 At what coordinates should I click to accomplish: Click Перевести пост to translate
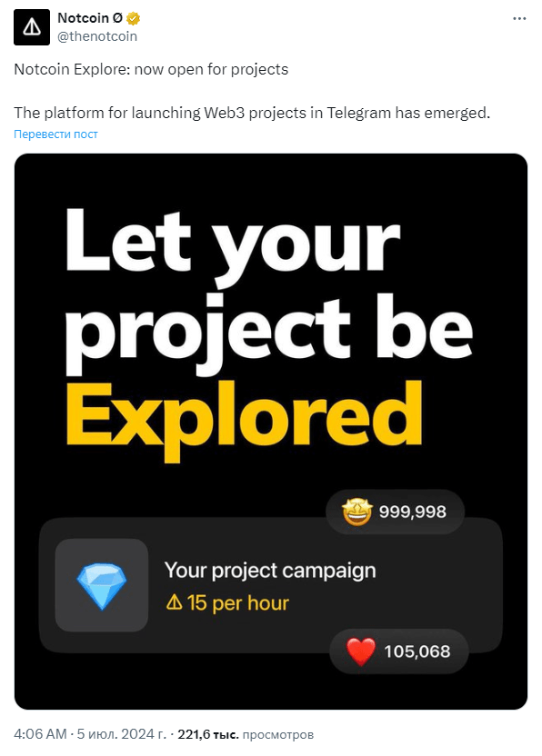coord(55,134)
